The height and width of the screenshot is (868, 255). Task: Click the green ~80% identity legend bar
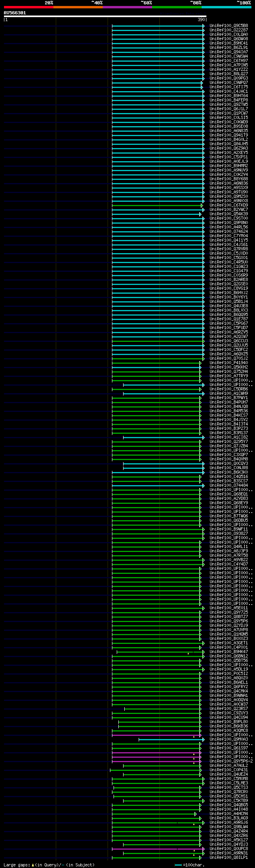pyautogui.click(x=177, y=7)
